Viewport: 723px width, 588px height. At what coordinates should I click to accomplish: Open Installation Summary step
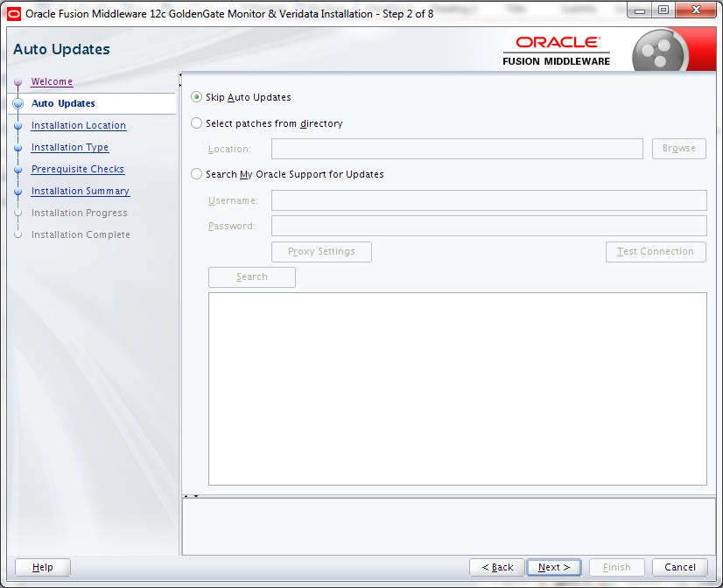[x=81, y=192]
